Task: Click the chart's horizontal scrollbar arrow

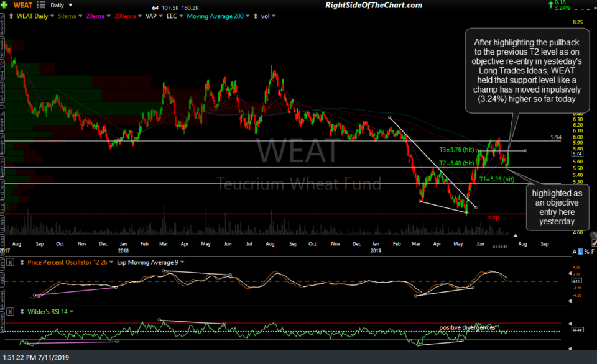Action: tap(516, 235)
